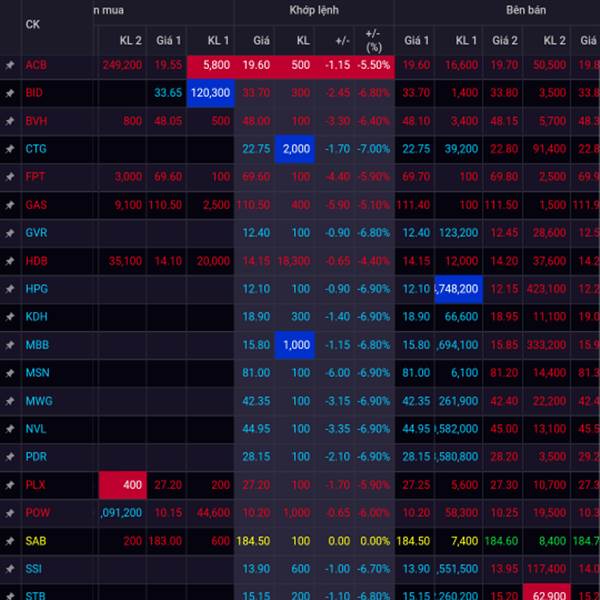The image size is (600, 600).
Task: Open ACB stock symbol
Action: tap(36, 65)
